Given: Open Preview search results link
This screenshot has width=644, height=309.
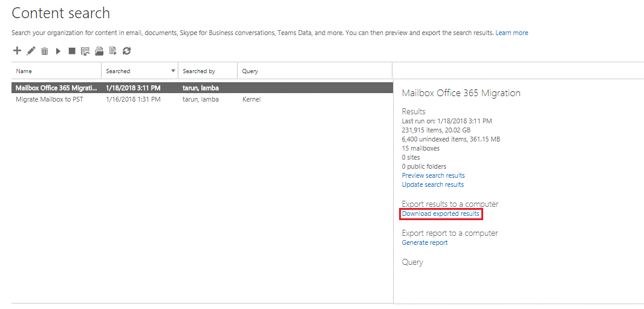Looking at the screenshot, I should [434, 175].
